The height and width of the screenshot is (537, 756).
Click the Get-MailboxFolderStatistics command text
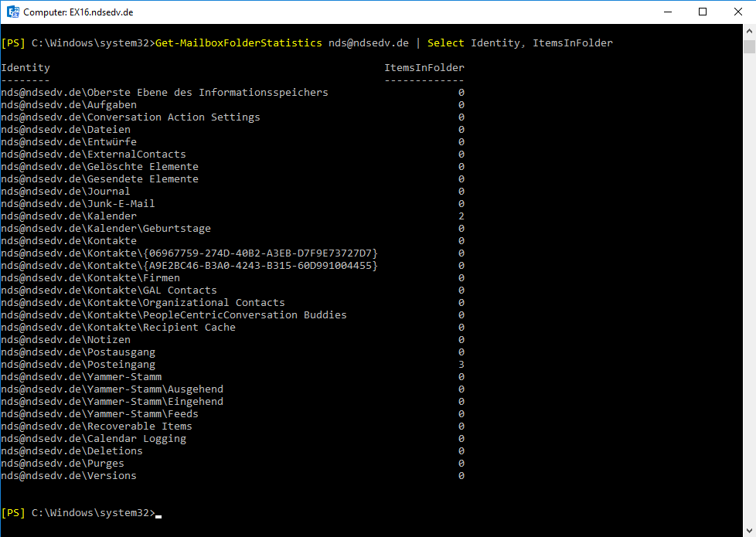[x=238, y=43]
